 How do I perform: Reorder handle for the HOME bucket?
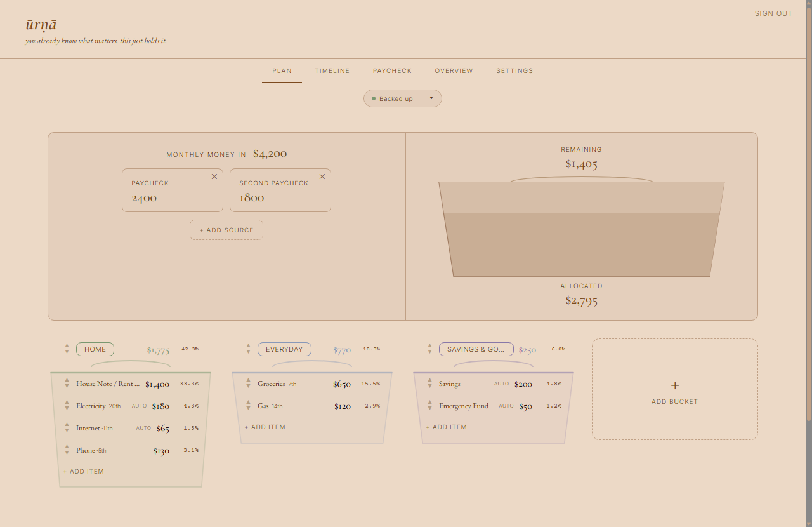[67, 349]
